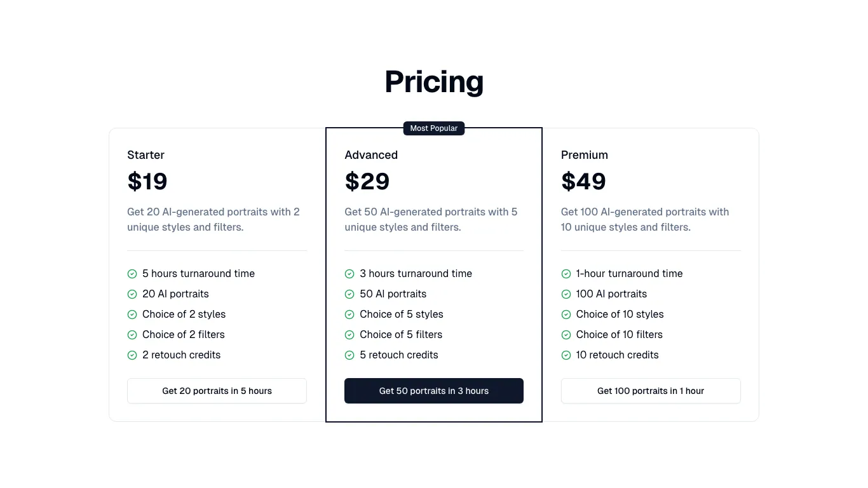Image resolution: width=868 pixels, height=488 pixels.
Task: Click the Advanced plan description text
Action: click(x=431, y=219)
